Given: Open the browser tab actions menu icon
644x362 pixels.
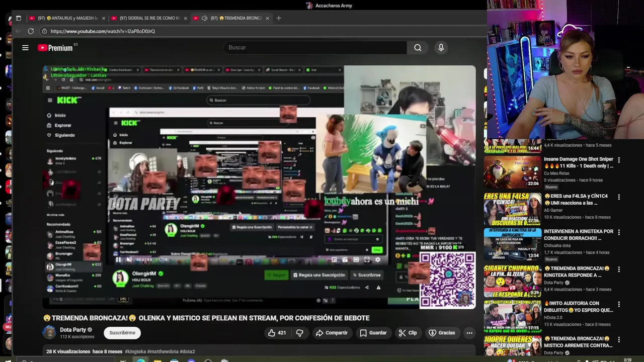Looking at the screenshot, I should 19,18.
